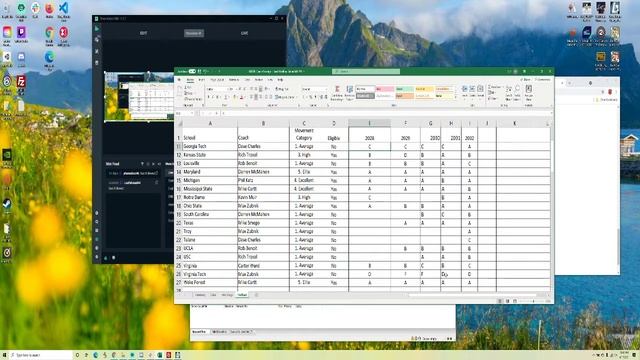640x360 pixels.
Task: Open the Data ribbon tab
Action: tap(247, 80)
